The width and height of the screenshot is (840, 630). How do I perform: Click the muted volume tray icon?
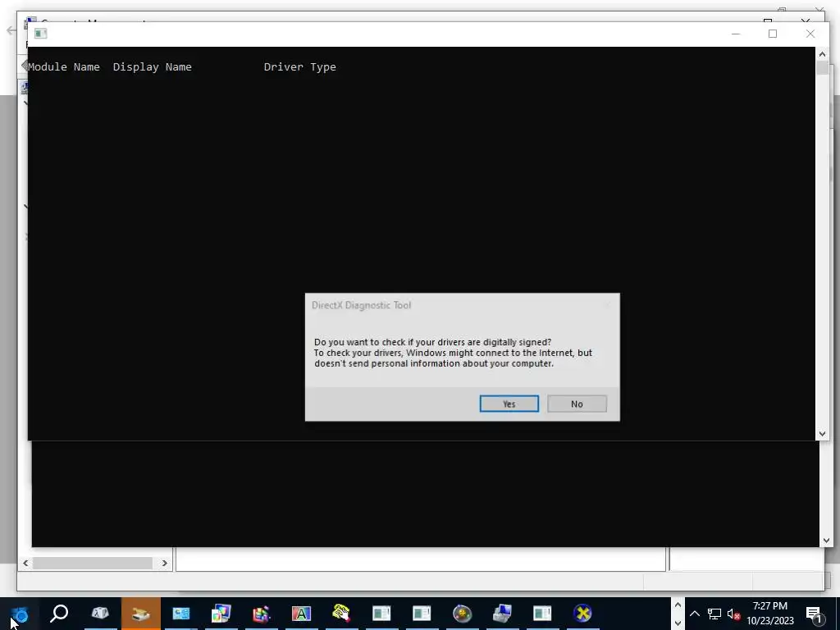tap(734, 614)
